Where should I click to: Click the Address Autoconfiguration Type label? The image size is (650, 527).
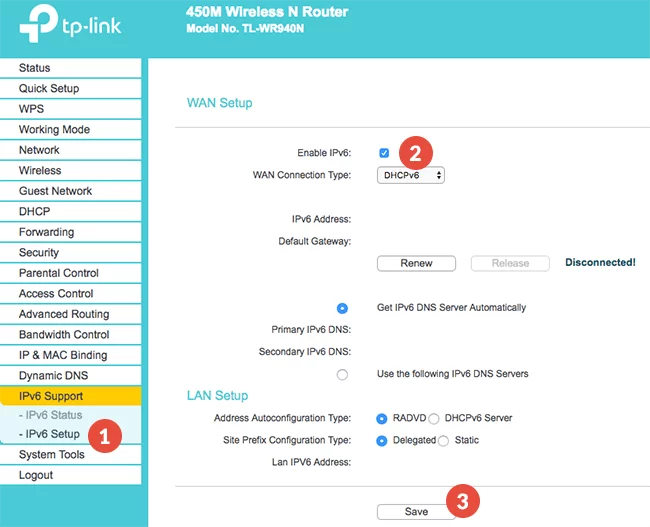click(x=282, y=418)
